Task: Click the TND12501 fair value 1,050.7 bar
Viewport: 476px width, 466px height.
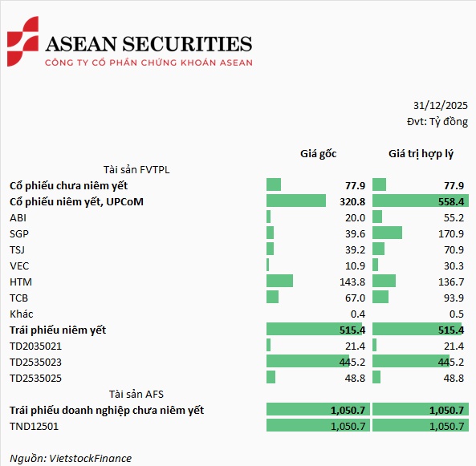Action: click(421, 425)
